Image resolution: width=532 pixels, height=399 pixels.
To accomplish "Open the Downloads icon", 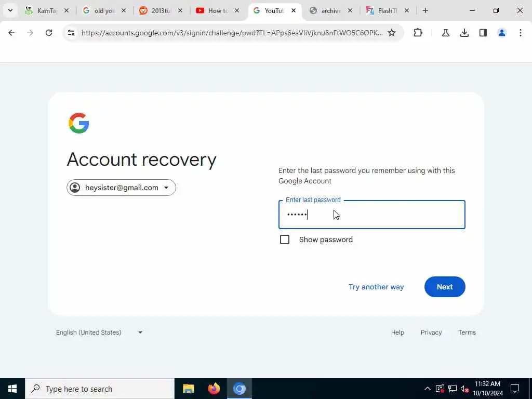I will pyautogui.click(x=464, y=33).
